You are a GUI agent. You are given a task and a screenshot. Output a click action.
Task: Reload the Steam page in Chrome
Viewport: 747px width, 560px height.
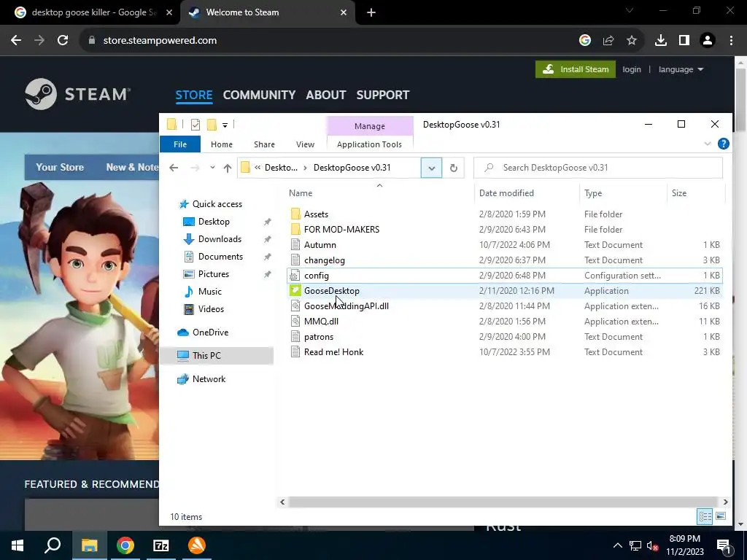click(63, 41)
